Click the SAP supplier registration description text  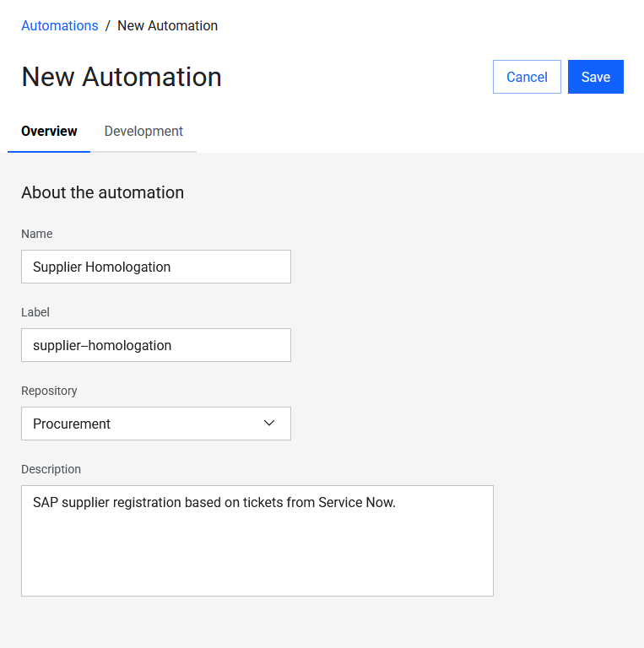[x=214, y=503]
